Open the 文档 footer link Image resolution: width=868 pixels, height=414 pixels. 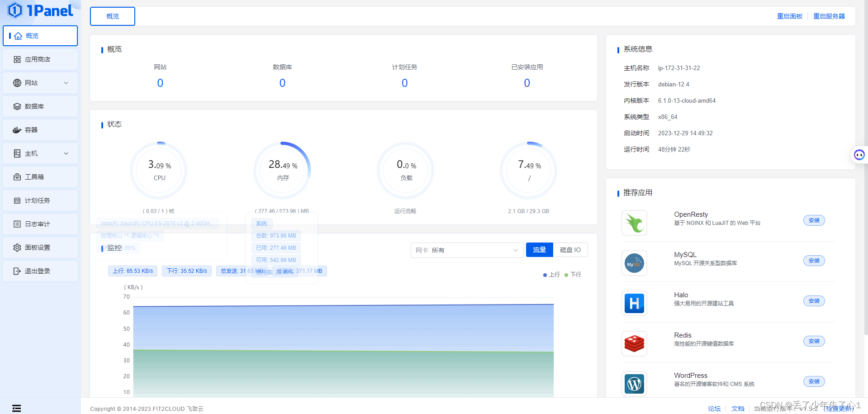(x=738, y=409)
